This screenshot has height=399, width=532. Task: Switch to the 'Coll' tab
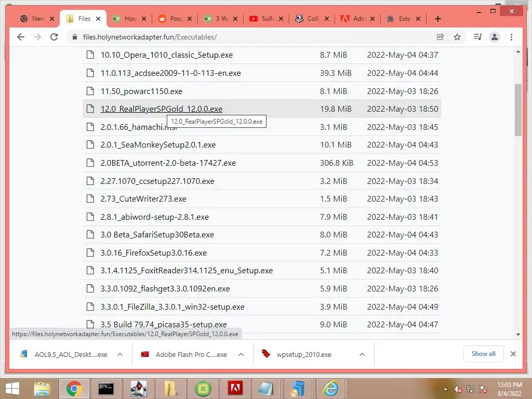[x=312, y=19]
